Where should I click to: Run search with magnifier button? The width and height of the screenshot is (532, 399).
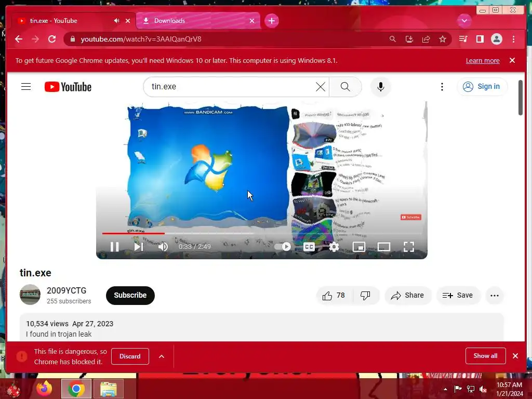345,87
